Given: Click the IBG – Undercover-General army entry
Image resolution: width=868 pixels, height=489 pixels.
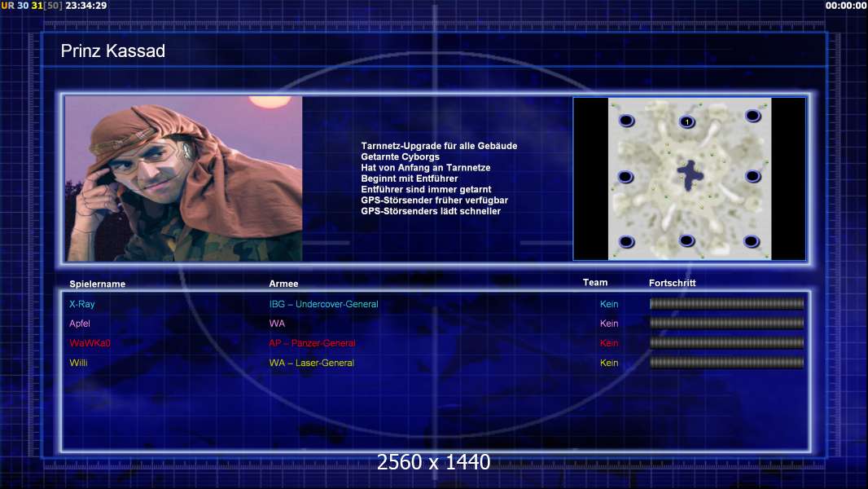Looking at the screenshot, I should point(323,304).
